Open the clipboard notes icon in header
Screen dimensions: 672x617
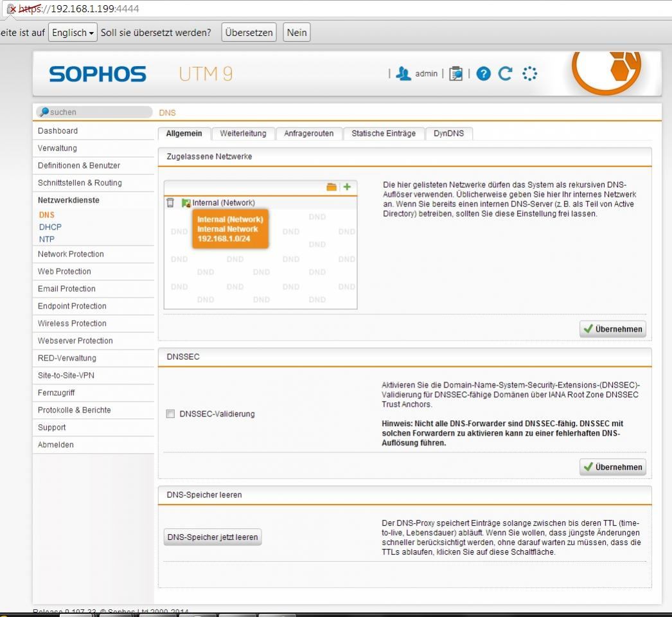pos(455,74)
